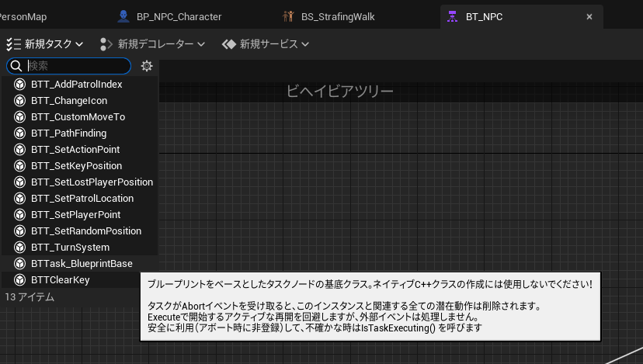
Task: Click the 13 アイテム item count label
Action: click(30, 296)
